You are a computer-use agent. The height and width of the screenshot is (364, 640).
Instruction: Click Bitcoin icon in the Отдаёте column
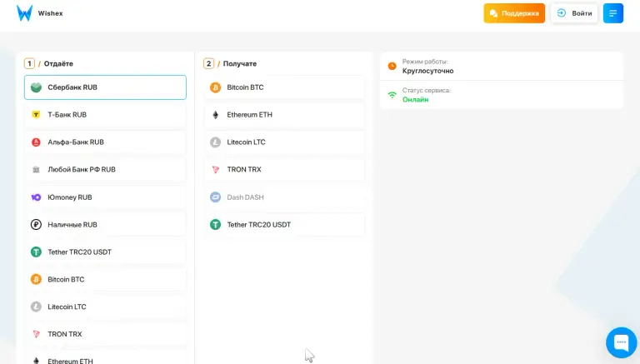click(36, 279)
